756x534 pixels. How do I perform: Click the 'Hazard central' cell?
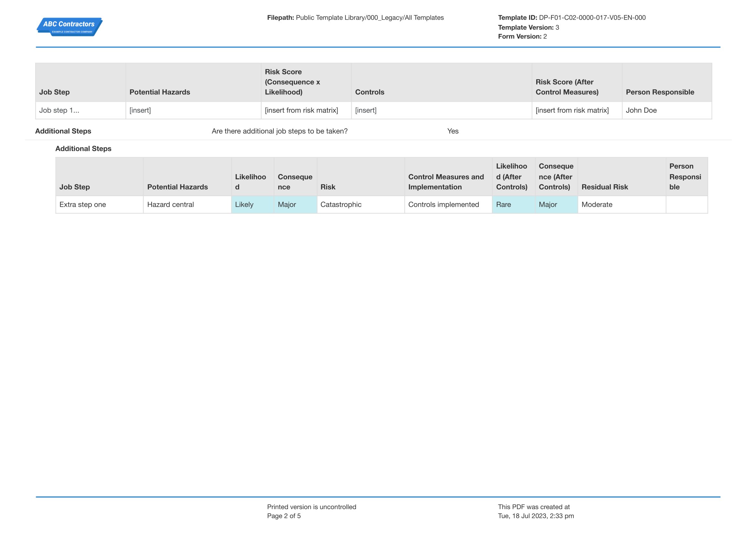(x=187, y=204)
